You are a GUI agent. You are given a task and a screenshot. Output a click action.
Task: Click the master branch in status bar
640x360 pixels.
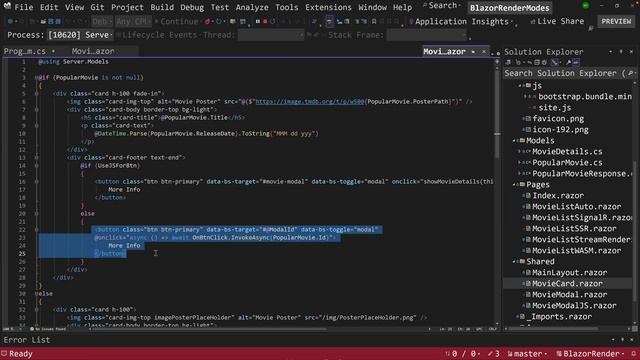527,354
